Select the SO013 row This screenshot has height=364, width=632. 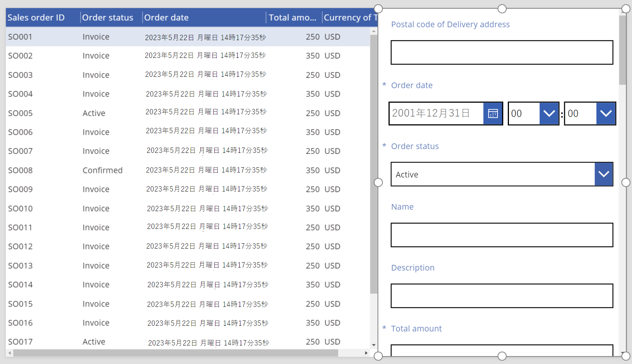pyautogui.click(x=188, y=266)
